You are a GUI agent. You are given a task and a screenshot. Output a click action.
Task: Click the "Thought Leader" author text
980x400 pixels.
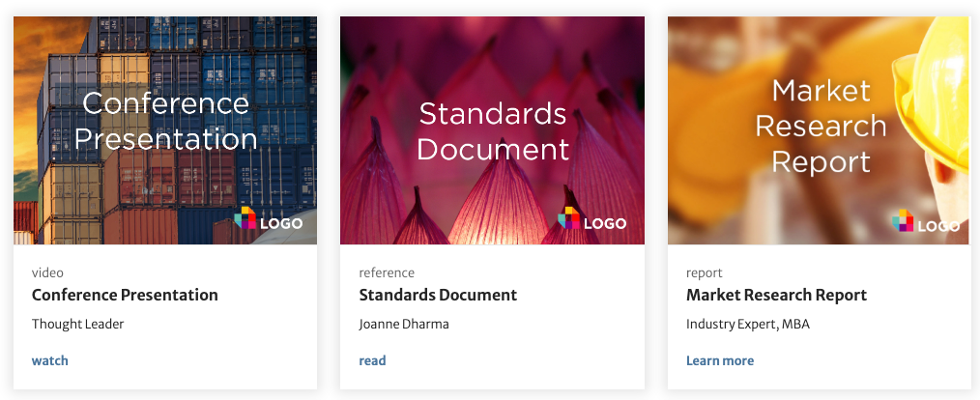[x=77, y=324]
